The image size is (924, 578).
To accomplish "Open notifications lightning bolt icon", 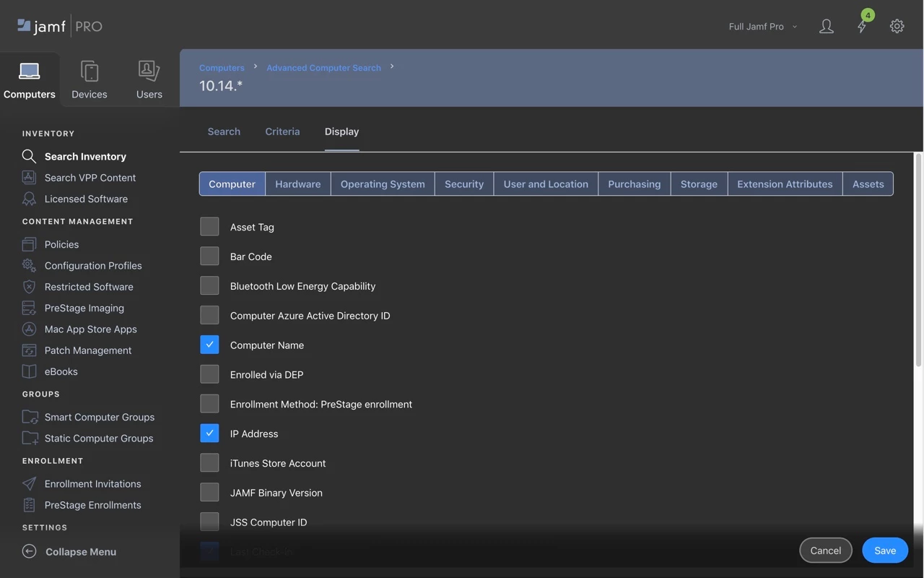I will tap(862, 27).
